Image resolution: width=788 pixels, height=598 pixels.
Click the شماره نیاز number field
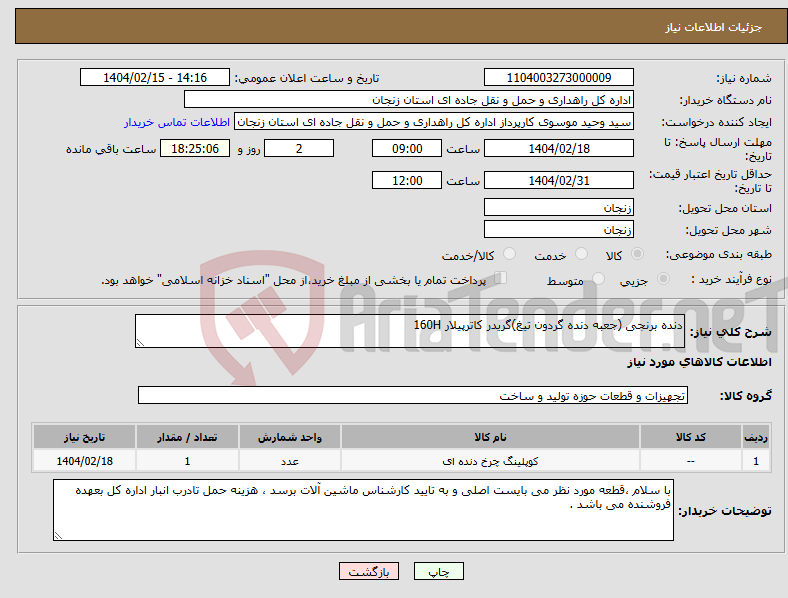[x=558, y=77]
